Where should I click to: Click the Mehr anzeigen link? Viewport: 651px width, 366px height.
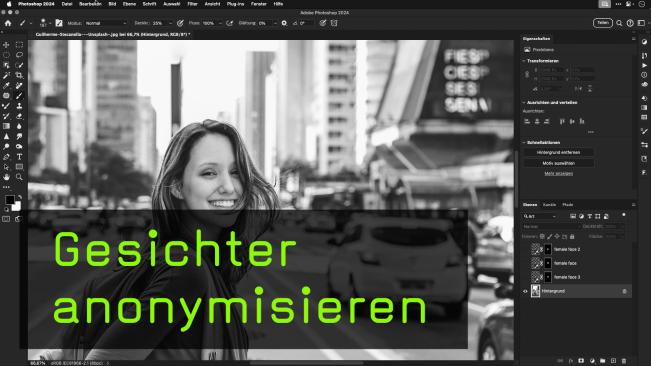point(558,173)
